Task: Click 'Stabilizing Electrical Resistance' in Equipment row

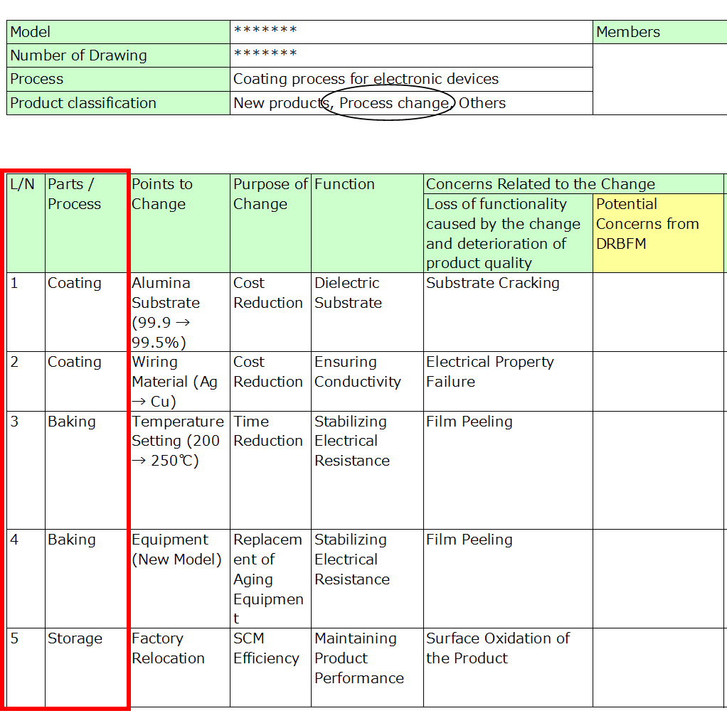Action: pyautogui.click(x=368, y=579)
